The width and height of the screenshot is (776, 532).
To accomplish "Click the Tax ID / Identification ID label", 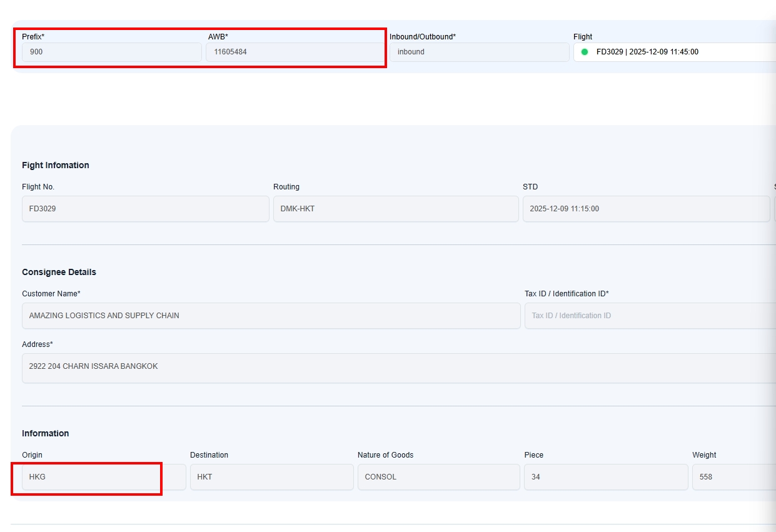I will (x=567, y=294).
